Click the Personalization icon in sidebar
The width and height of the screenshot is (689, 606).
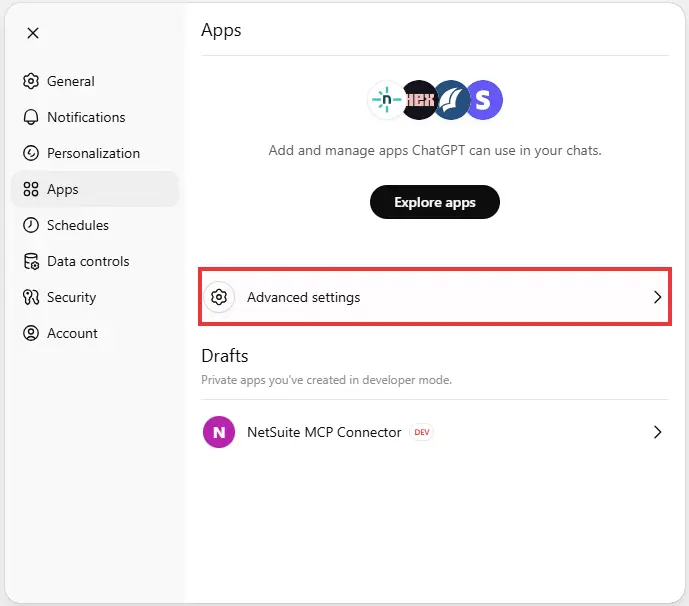[x=31, y=153]
